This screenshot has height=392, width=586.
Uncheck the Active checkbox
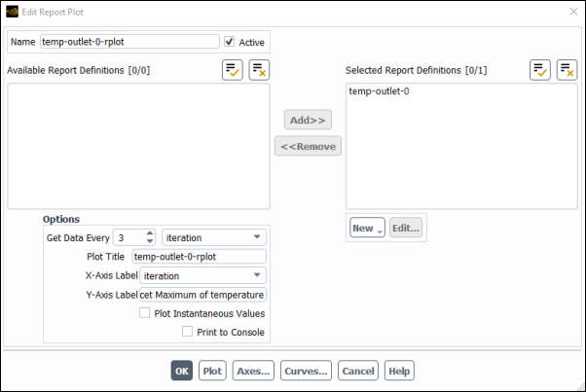[x=229, y=42]
